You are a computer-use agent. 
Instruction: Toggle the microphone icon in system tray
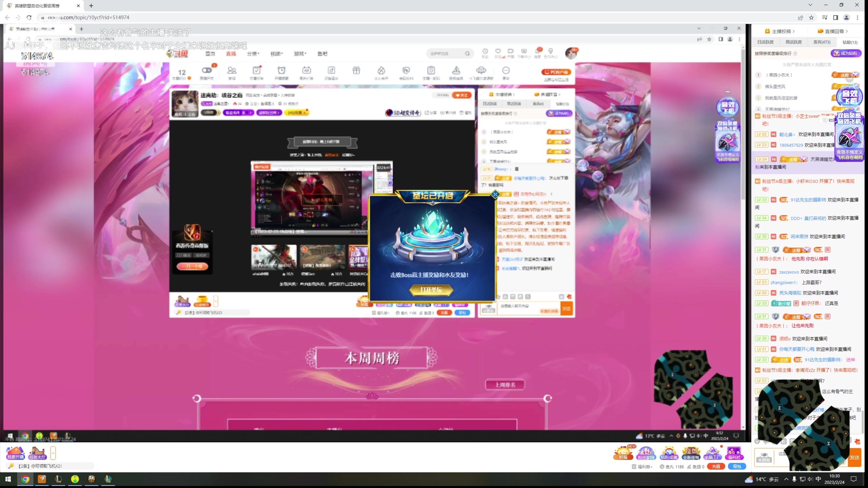(x=794, y=479)
